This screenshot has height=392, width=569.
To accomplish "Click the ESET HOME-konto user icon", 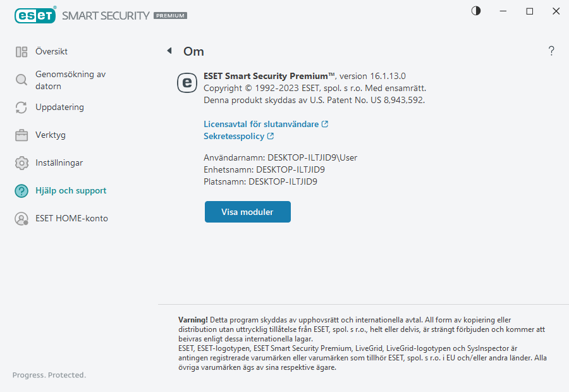I will tap(21, 219).
